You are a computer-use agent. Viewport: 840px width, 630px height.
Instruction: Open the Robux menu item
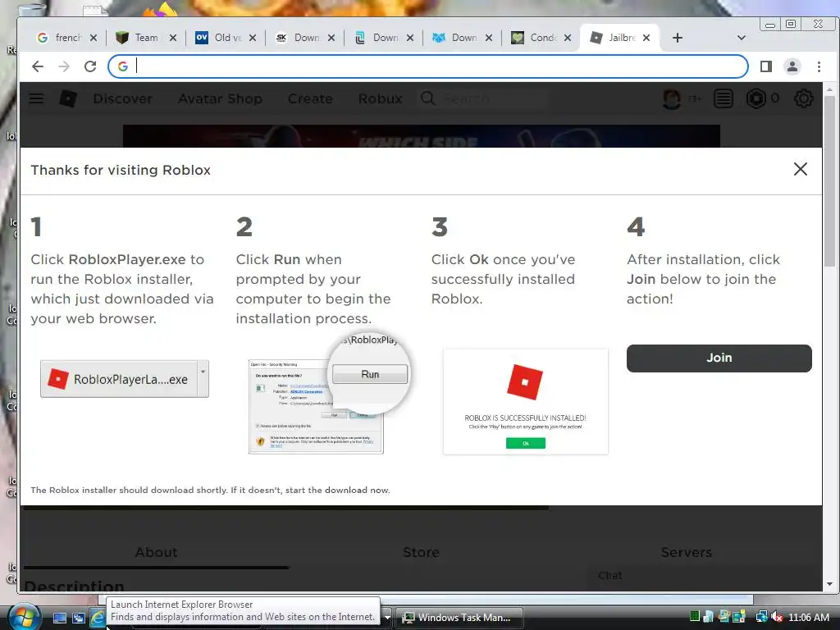(x=381, y=98)
